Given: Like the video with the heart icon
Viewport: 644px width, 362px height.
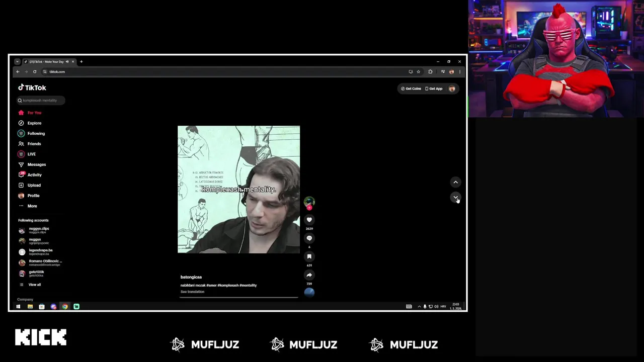Looking at the screenshot, I should click(309, 220).
